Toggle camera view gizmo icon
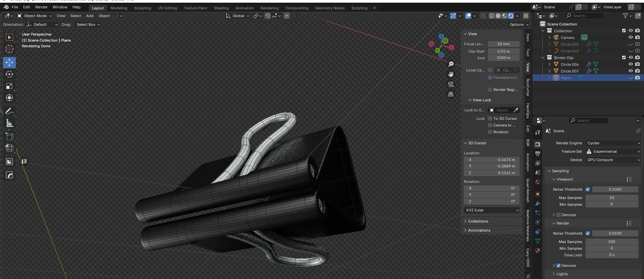The height and width of the screenshot is (279, 644). pos(451,84)
